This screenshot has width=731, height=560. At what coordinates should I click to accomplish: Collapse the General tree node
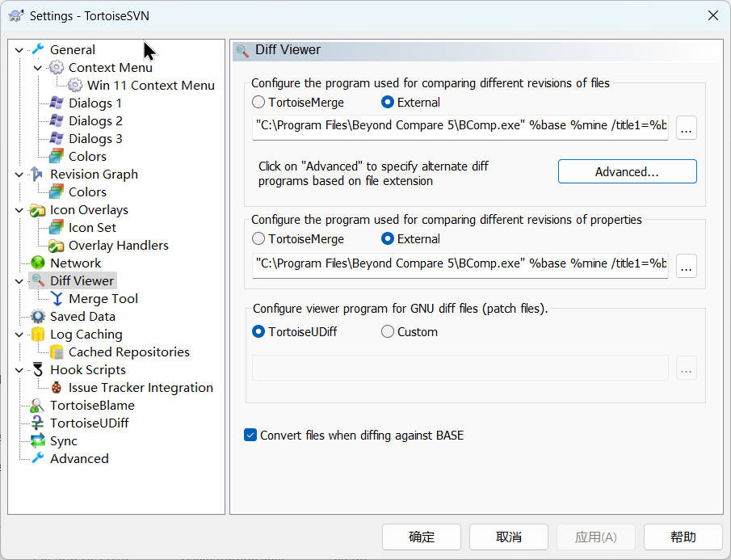point(19,50)
